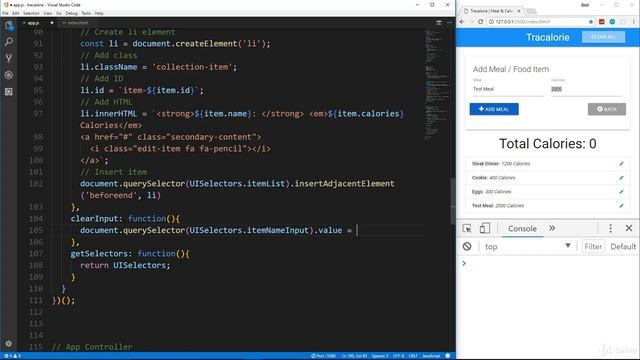The image size is (640, 360).
Task: Open the Go menu
Action: pos(59,13)
